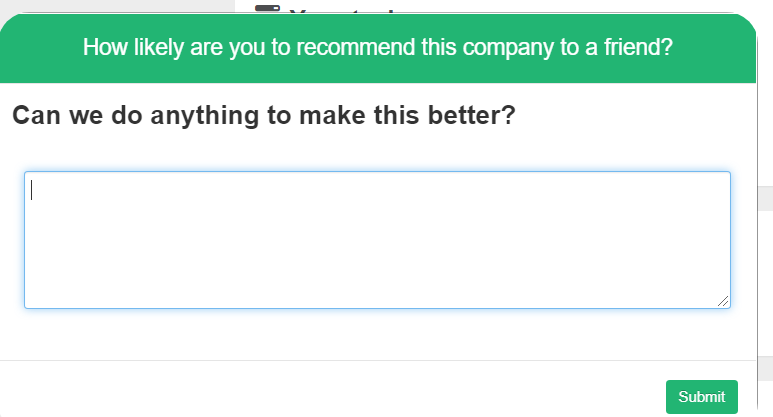The height and width of the screenshot is (417, 773).
Task: Place cursor at start of comment box
Action: coord(33,190)
